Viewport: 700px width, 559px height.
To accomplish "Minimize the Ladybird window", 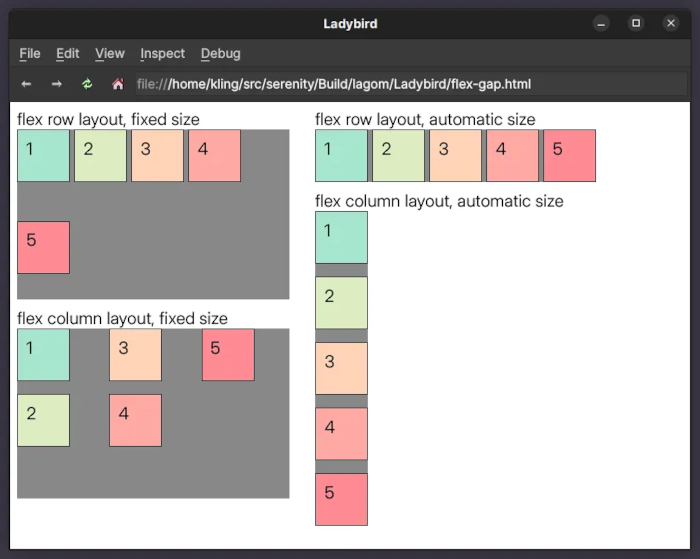I will coord(601,23).
